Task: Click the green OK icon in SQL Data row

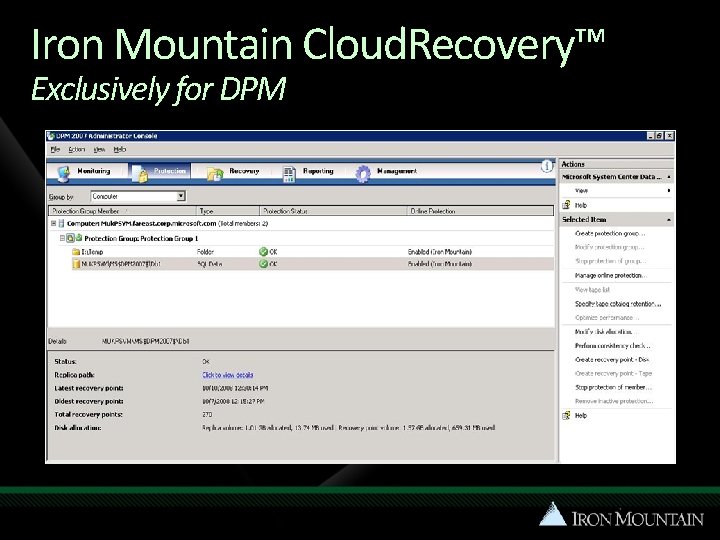Action: [263, 264]
